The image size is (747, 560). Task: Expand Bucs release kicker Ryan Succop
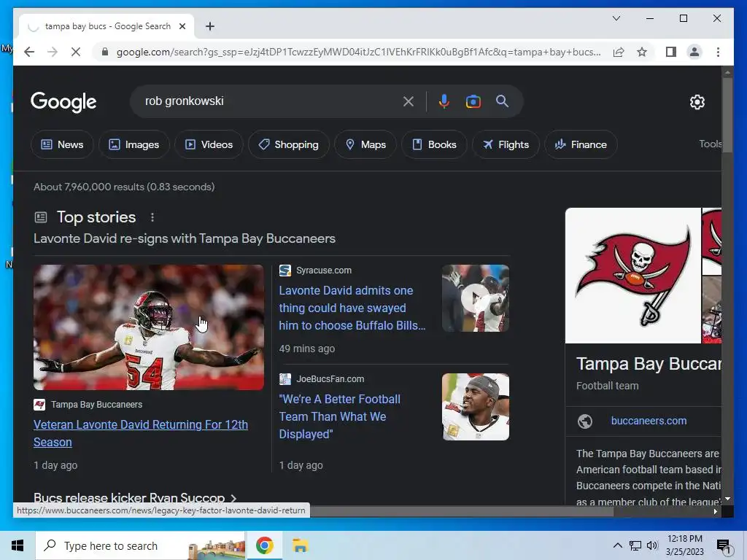point(135,498)
